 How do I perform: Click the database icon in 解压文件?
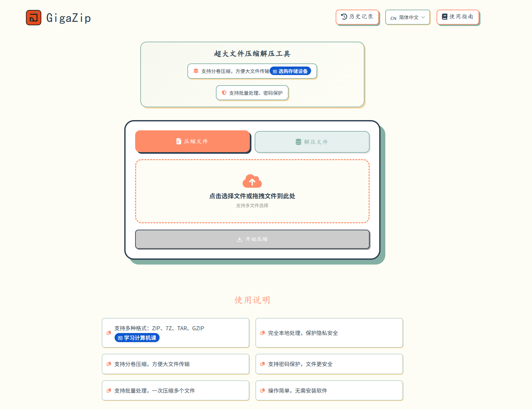(299, 142)
